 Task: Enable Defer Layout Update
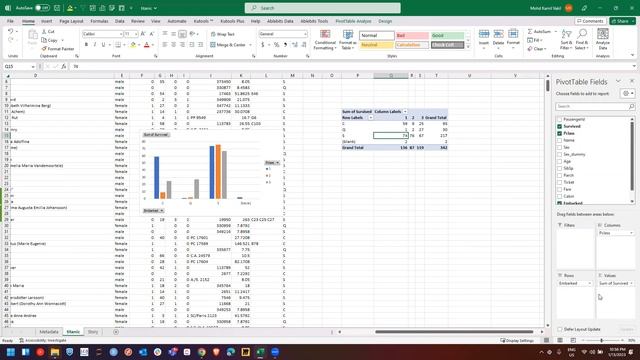560,329
